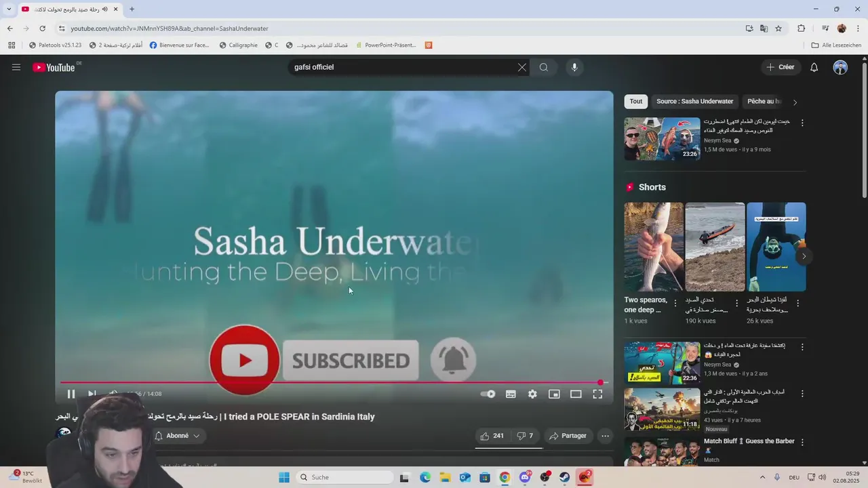868x488 pixels.
Task: Open the Windows Start menu
Action: tap(284, 477)
